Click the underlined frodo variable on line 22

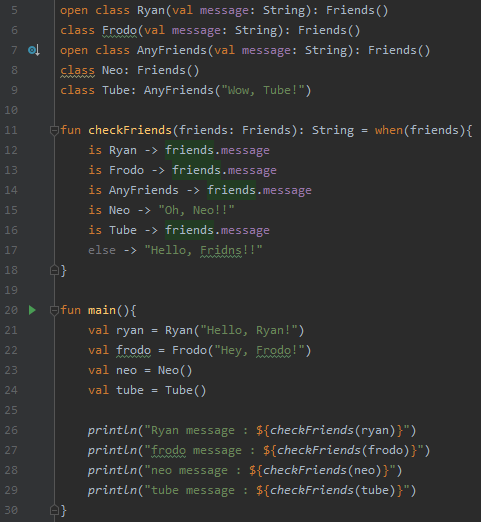pyautogui.click(x=133, y=350)
